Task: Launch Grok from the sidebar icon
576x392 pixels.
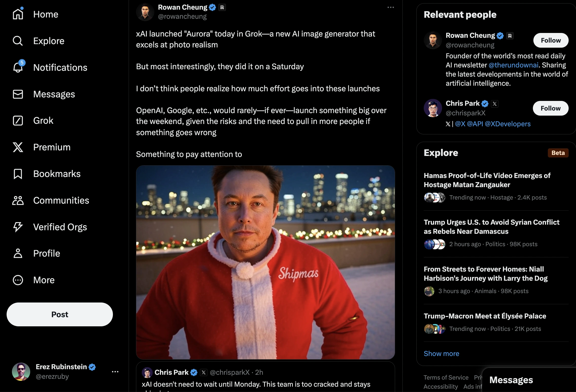Action: (18, 120)
